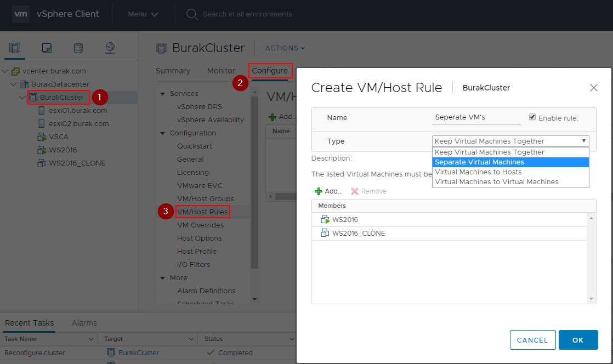
Task: Click the vcenter.burak.com vCenter icon
Action: click(x=16, y=71)
